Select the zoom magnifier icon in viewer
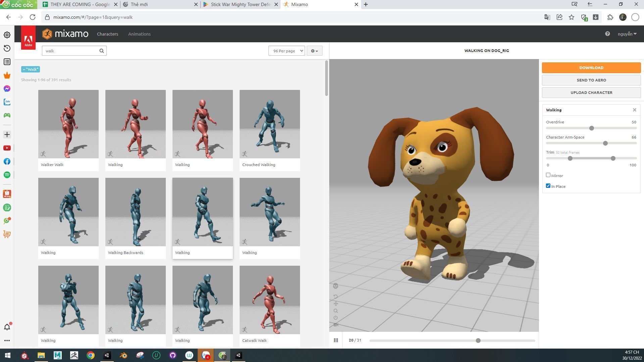The width and height of the screenshot is (644, 362). click(336, 311)
